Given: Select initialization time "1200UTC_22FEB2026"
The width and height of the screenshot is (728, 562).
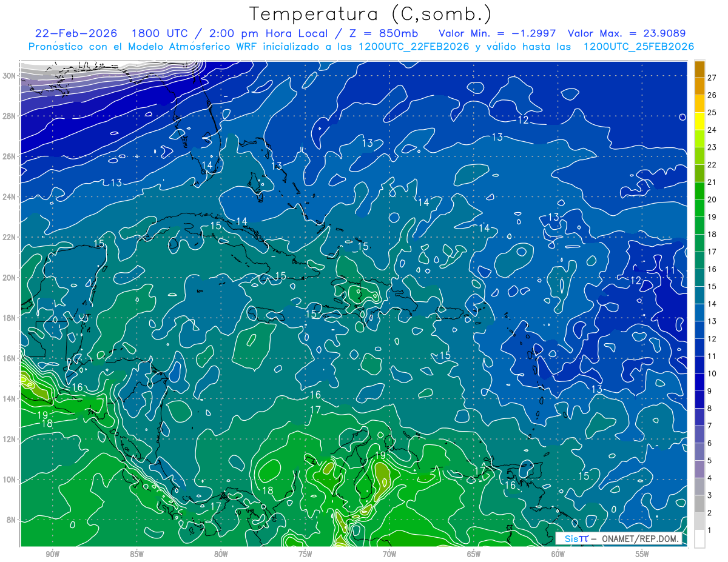Looking at the screenshot, I should pyautogui.click(x=414, y=47).
